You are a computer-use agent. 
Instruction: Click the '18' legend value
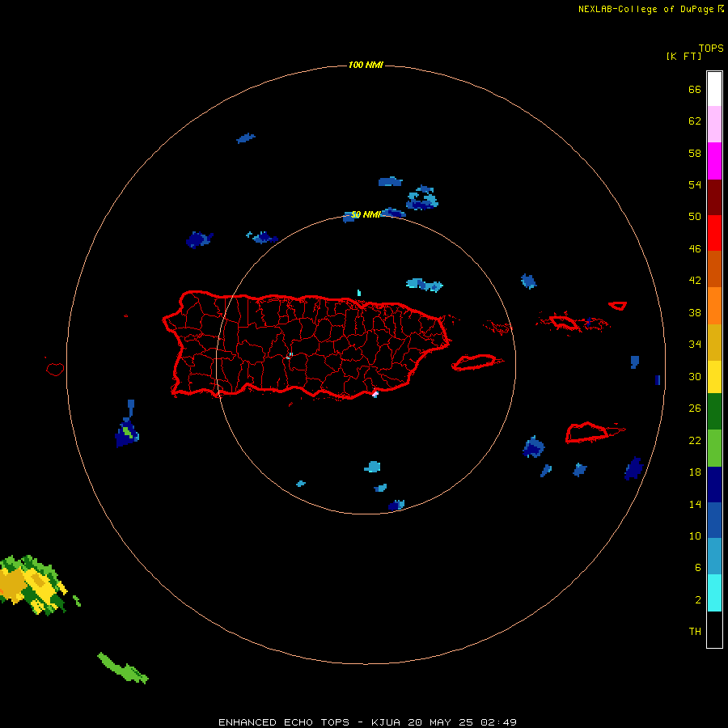pyautogui.click(x=695, y=472)
